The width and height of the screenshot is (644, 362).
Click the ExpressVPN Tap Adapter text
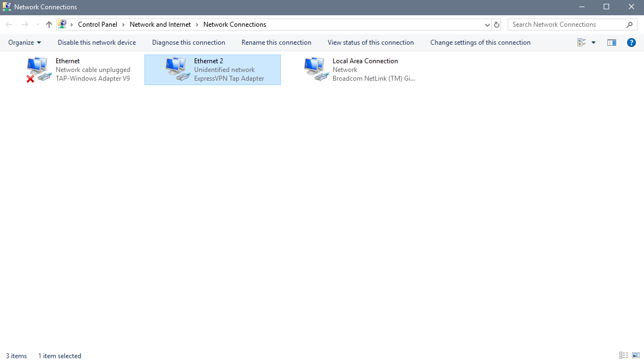click(229, 79)
